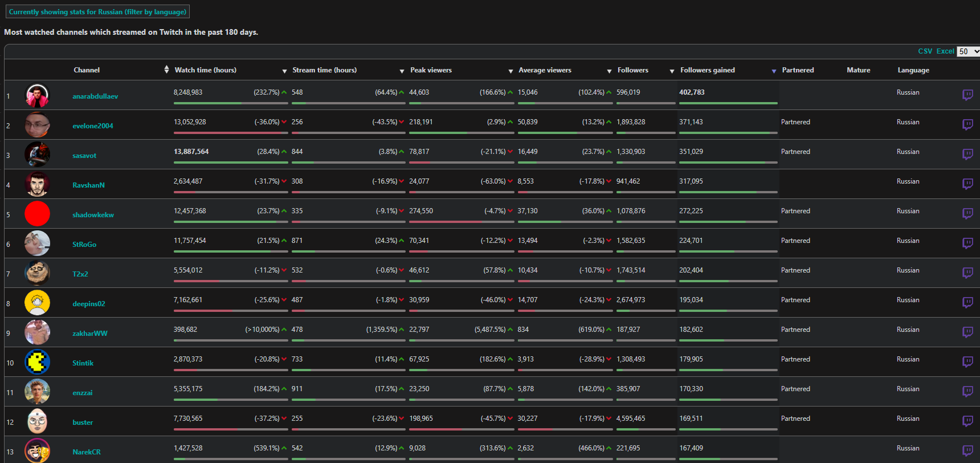Click Twitch icon in evelone2004 row
The width and height of the screenshot is (980, 463).
(967, 124)
